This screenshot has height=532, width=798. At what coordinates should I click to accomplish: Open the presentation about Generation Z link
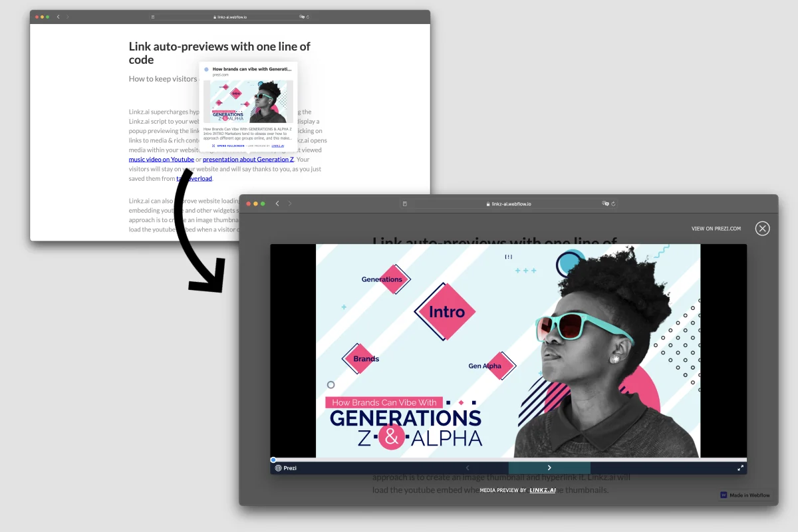(248, 160)
